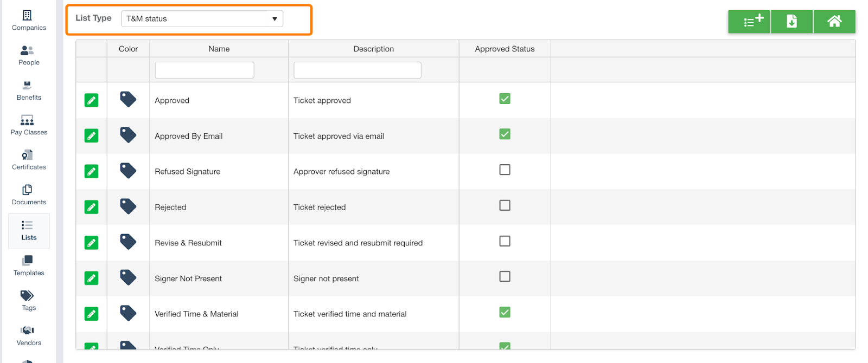Check Approved Status for Refused Signature
Viewport: 868px width, 363px height.
[505, 170]
